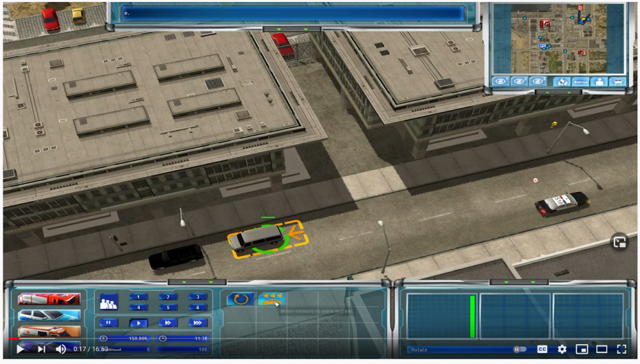Screen dimensions: 640x364
Task: Click the yellow taxi in the corner
Action: [x=78, y=15]
